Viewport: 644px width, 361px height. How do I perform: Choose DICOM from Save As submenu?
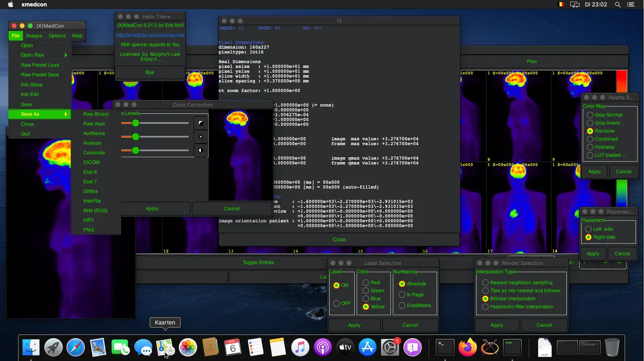click(x=91, y=162)
